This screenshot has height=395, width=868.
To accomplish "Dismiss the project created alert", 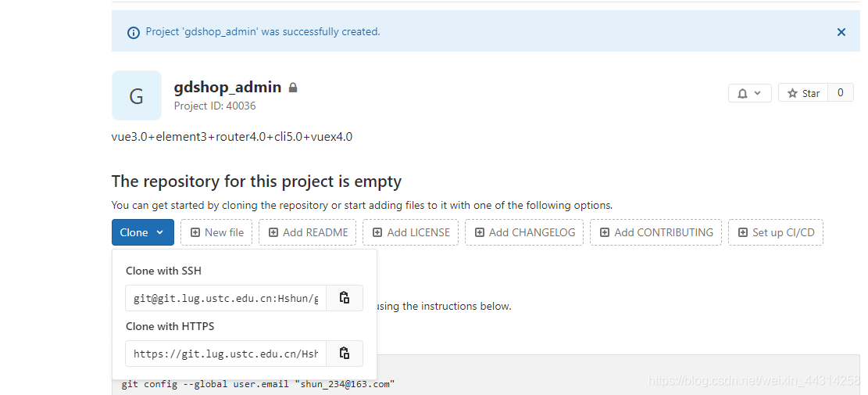I will click(x=841, y=32).
